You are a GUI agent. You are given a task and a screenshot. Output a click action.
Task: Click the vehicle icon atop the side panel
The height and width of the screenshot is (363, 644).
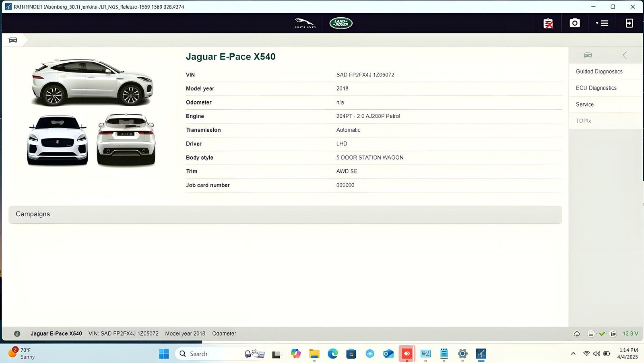point(588,55)
